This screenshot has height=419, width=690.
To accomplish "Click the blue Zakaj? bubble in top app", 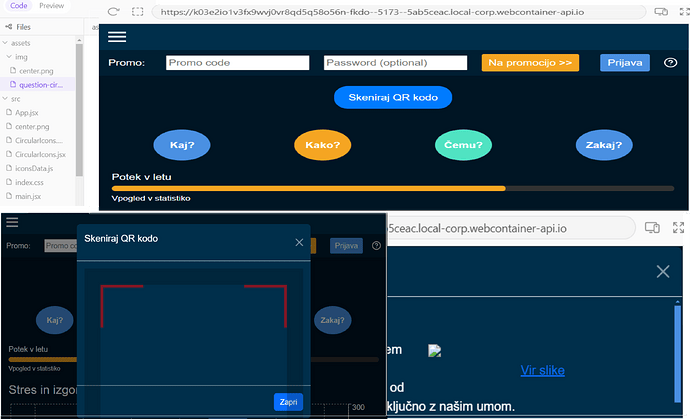I will coord(604,145).
